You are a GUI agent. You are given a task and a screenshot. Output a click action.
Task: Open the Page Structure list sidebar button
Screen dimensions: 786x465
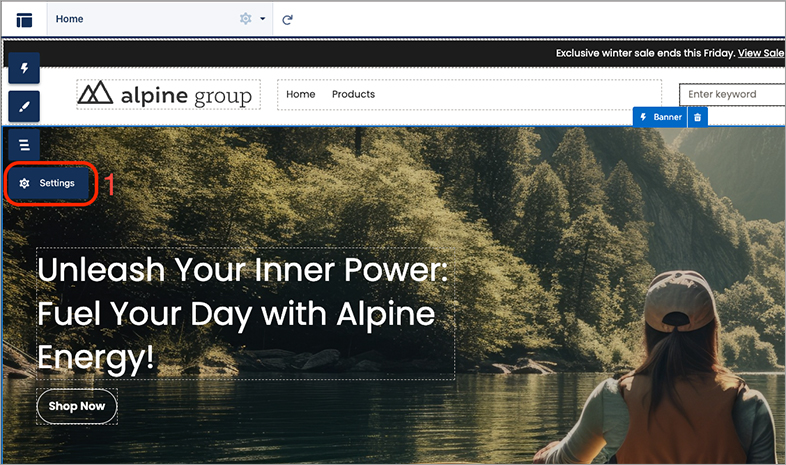(x=24, y=145)
